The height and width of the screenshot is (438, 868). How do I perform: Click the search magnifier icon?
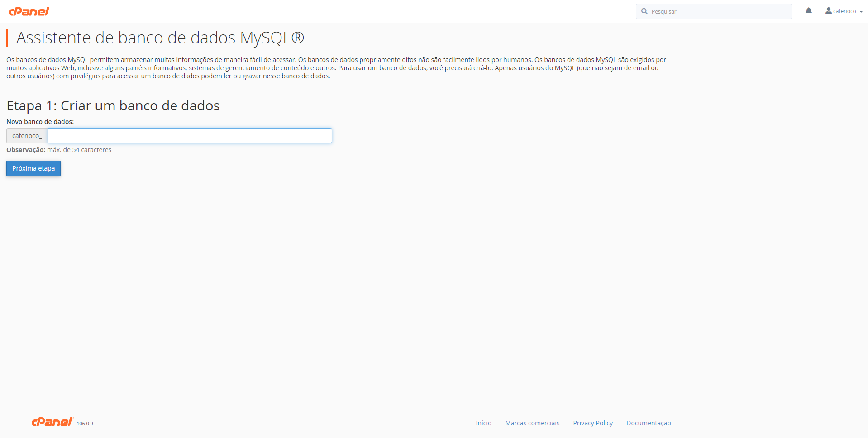[644, 11]
